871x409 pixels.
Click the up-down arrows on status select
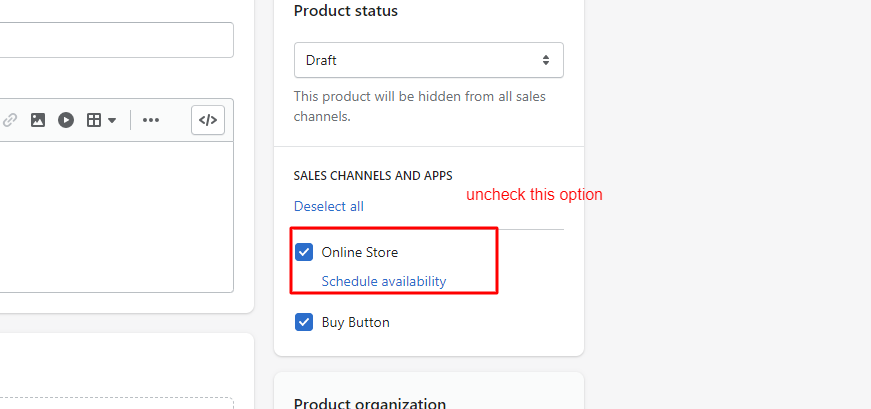tap(546, 60)
